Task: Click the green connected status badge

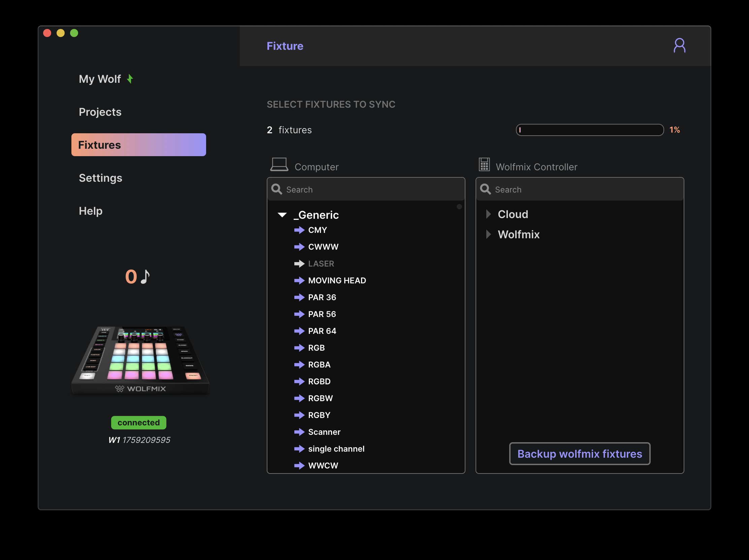Action: point(138,422)
